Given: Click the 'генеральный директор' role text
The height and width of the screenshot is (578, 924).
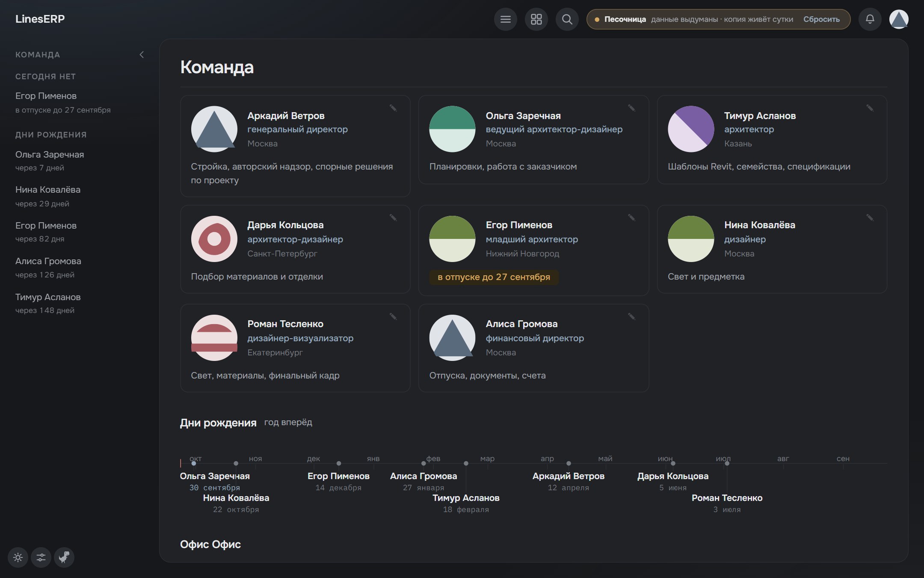Looking at the screenshot, I should click(x=297, y=129).
